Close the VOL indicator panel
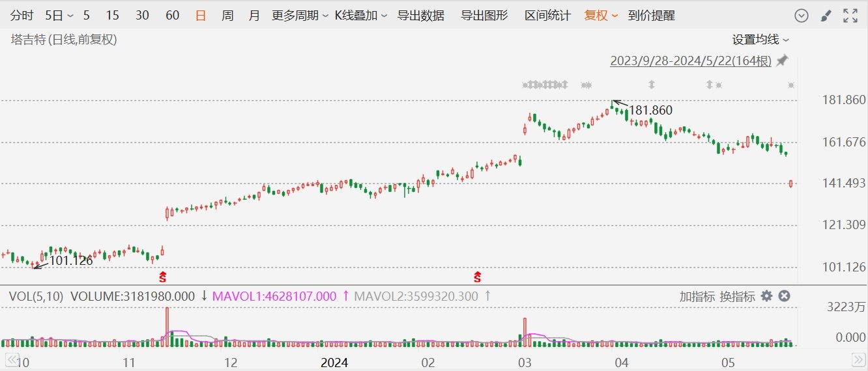868x371 pixels. coord(785,296)
